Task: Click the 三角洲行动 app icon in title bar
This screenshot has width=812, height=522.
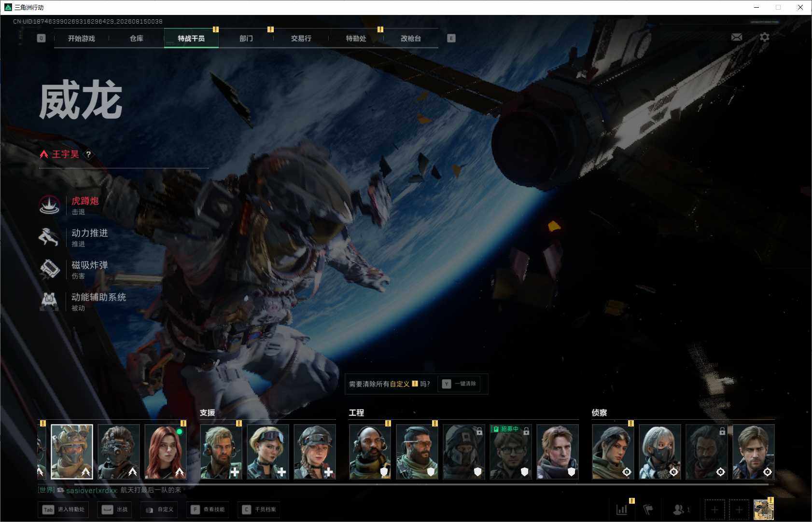Action: tap(8, 7)
